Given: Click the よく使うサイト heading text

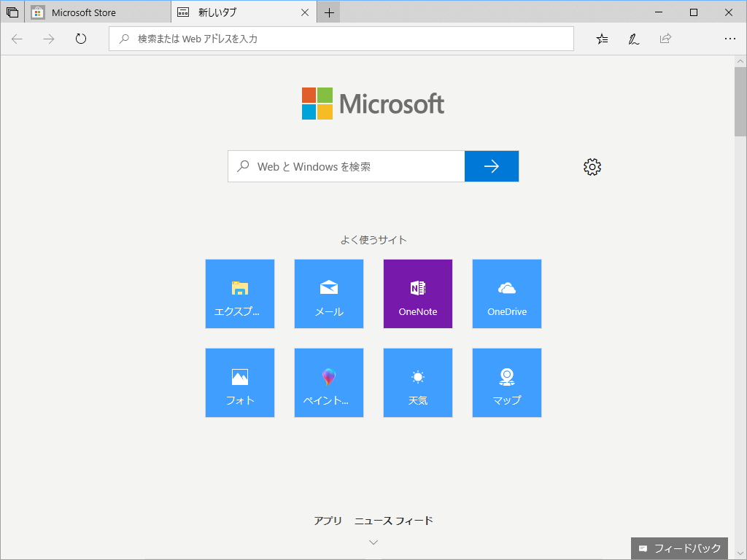Looking at the screenshot, I should point(373,239).
